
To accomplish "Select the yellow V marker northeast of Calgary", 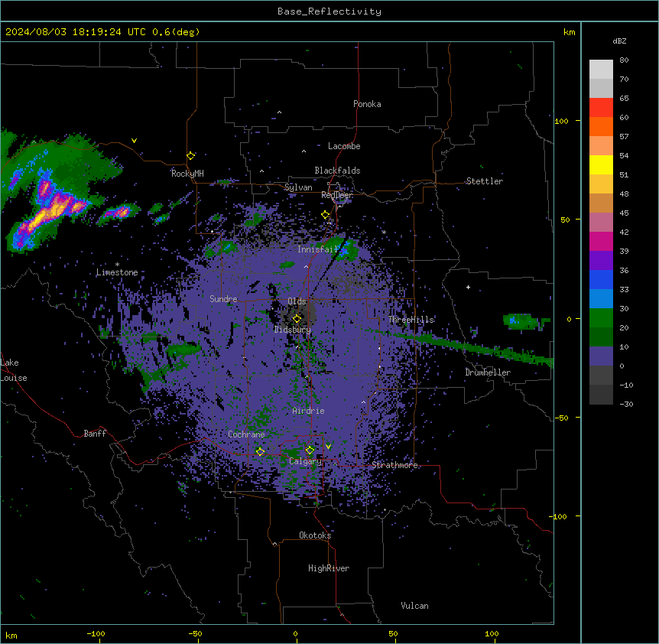I will [328, 447].
